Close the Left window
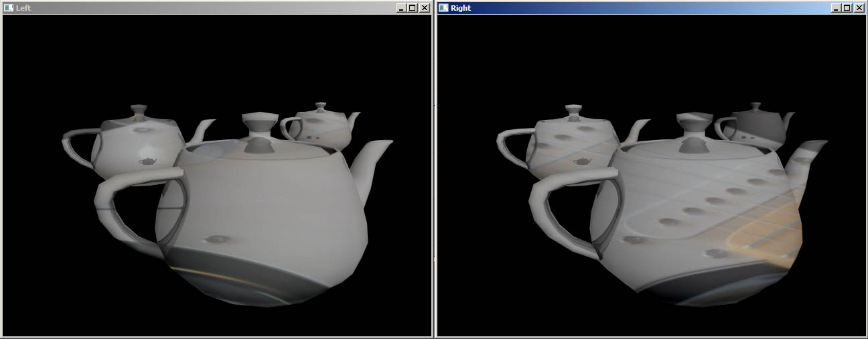The height and width of the screenshot is (339, 868). click(x=424, y=8)
